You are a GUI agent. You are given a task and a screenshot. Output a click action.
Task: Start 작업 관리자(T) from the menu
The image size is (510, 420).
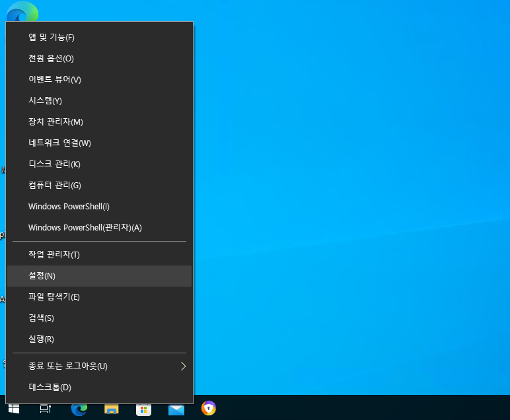point(54,255)
